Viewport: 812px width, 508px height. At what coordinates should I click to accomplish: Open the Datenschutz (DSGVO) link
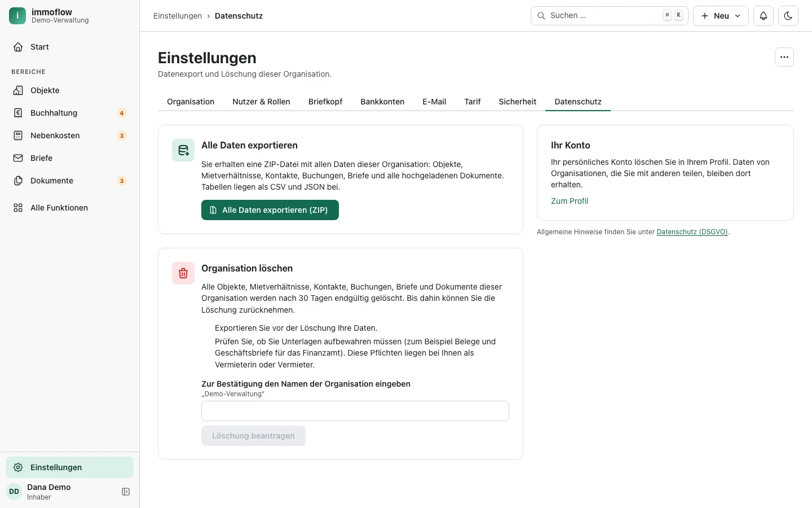point(692,232)
